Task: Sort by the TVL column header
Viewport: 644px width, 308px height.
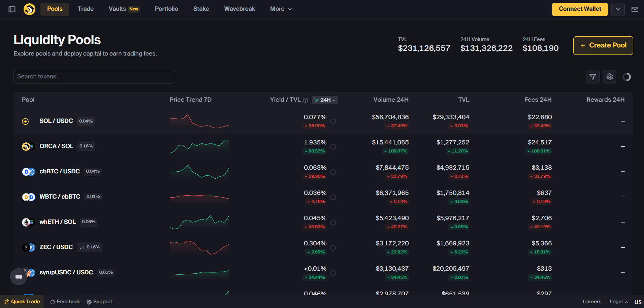Action: 463,100
